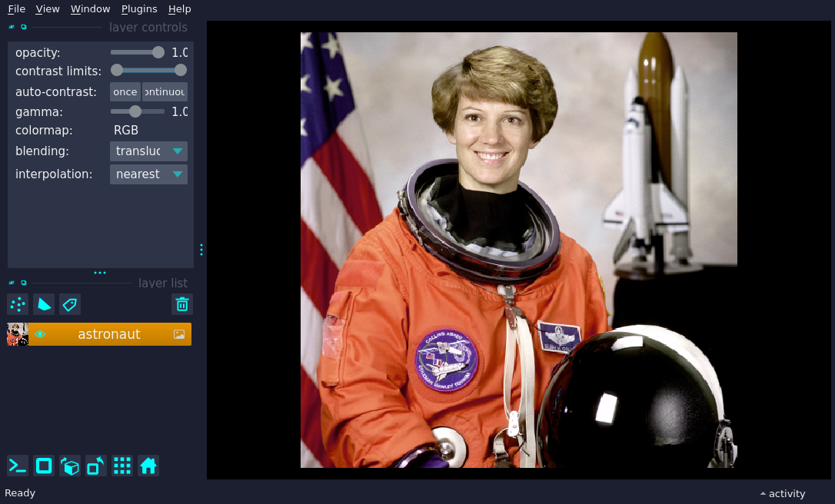835x504 pixels.
Task: Toggle grid mode icon
Action: (122, 466)
